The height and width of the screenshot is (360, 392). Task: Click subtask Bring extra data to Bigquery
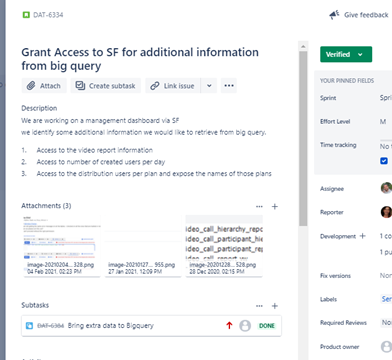[111, 326]
